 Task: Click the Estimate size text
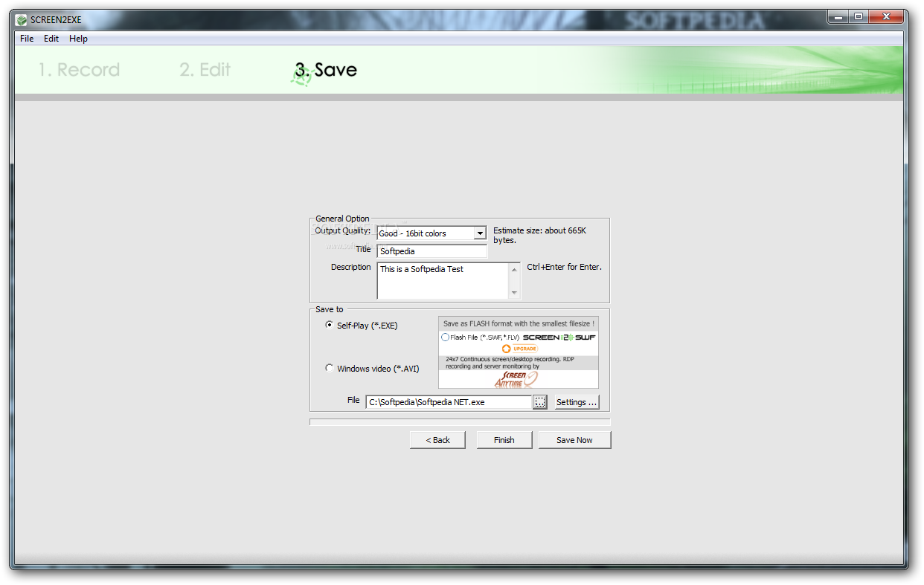pos(539,235)
